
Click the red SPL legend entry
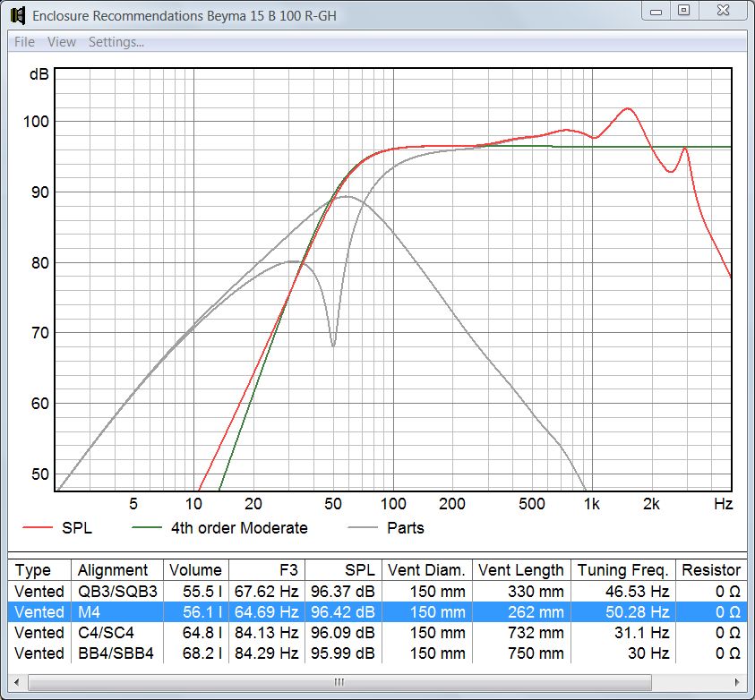[71, 529]
